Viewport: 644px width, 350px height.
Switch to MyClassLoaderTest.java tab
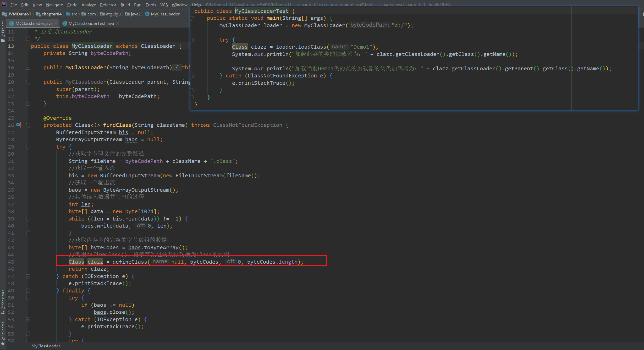click(91, 23)
